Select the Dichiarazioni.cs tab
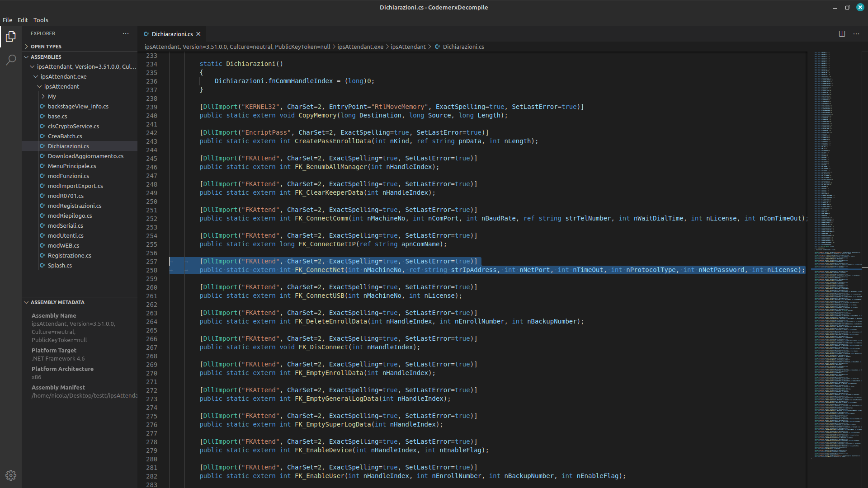Image resolution: width=868 pixels, height=488 pixels. coord(172,34)
